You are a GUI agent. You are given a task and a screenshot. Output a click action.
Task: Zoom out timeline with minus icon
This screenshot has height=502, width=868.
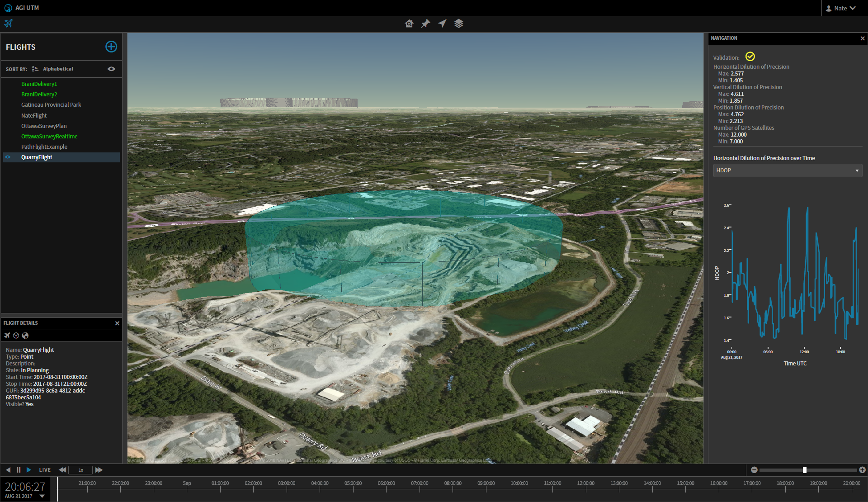tap(754, 470)
